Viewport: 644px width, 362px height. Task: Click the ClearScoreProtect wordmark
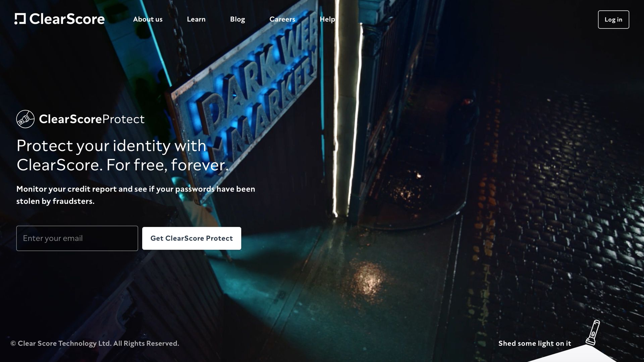point(91,119)
